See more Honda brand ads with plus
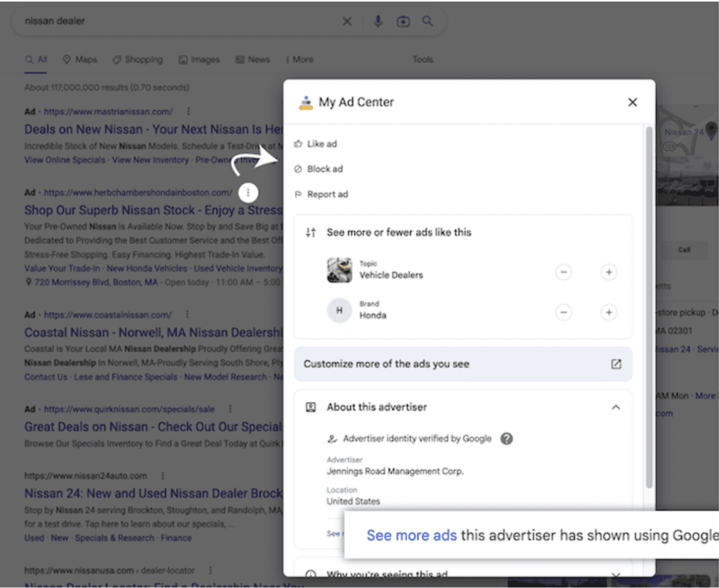The image size is (719, 588). tap(608, 312)
